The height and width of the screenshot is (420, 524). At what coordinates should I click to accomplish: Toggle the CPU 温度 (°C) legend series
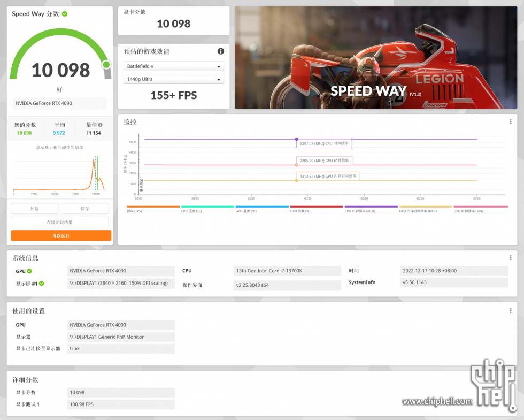pyautogui.click(x=207, y=209)
